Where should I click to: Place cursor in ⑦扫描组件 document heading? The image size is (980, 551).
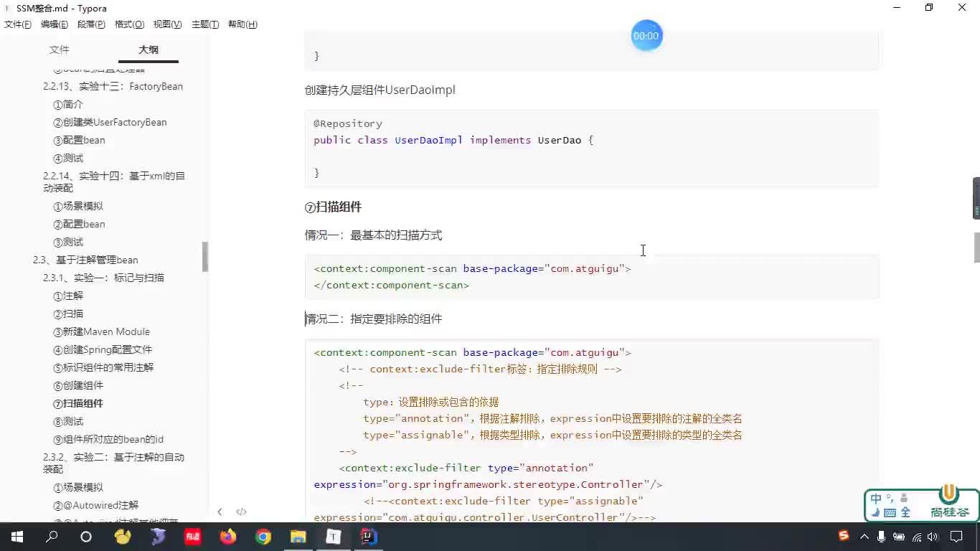click(333, 207)
